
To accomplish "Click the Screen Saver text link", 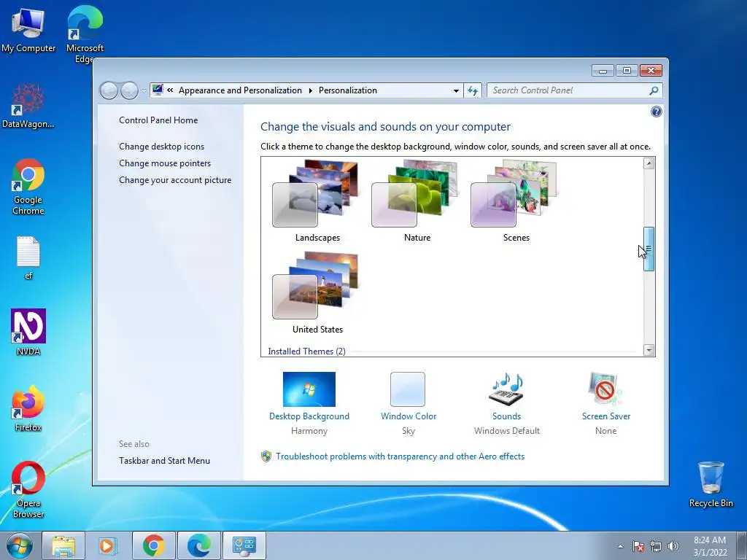I will (x=606, y=416).
